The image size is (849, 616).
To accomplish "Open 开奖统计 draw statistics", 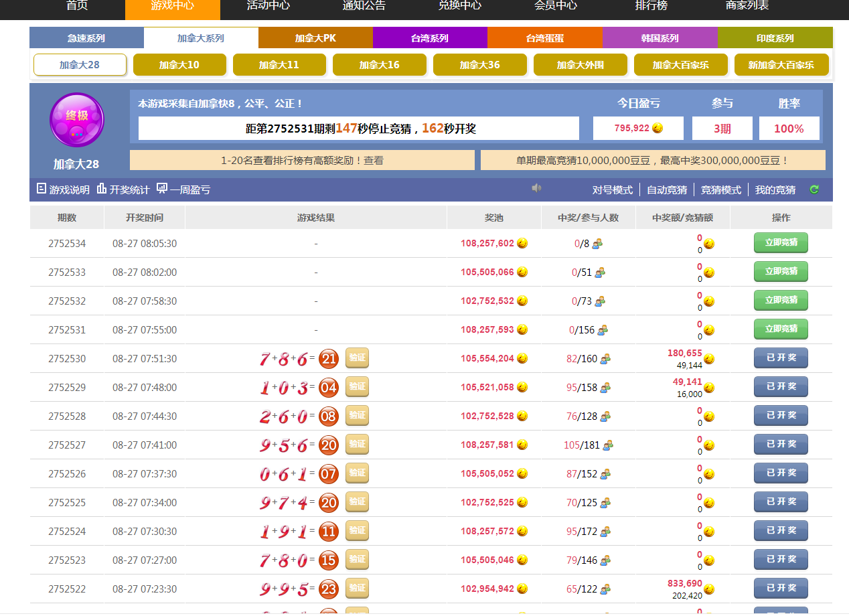I will coord(102,189).
